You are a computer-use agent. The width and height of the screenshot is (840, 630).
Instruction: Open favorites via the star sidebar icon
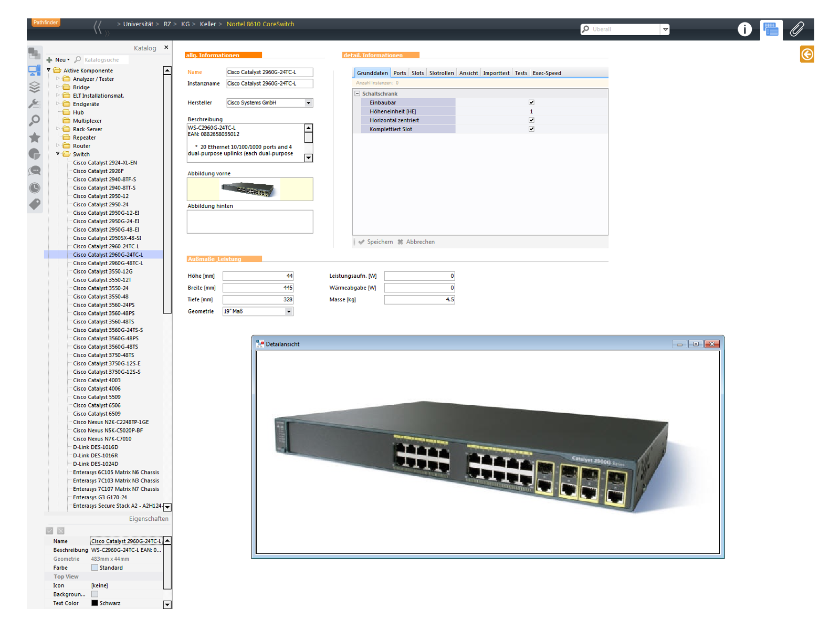[x=35, y=138]
